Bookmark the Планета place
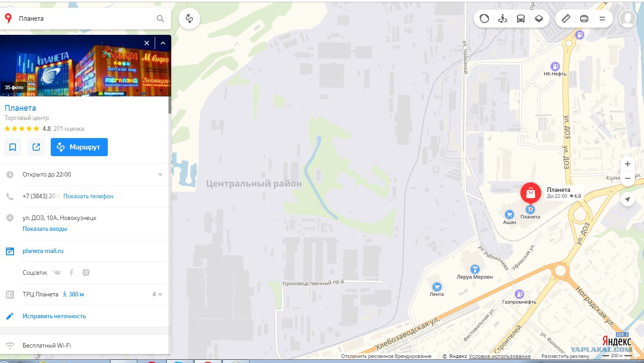This screenshot has width=644, height=363. pyautogui.click(x=13, y=147)
